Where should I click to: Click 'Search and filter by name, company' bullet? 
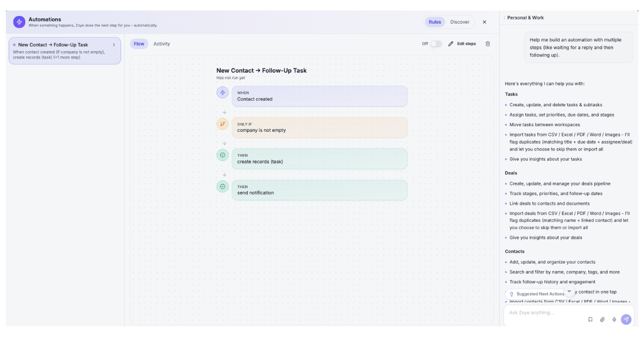(x=565, y=272)
